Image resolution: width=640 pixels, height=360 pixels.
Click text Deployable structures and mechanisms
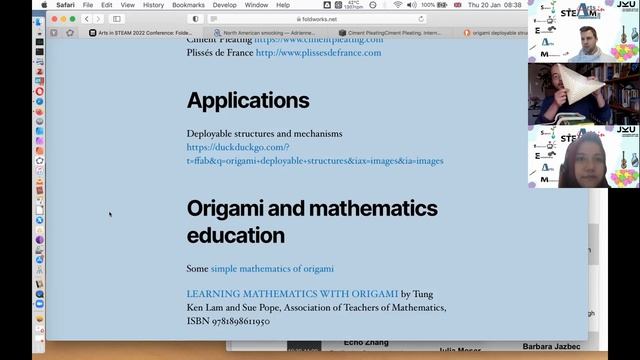click(264, 133)
